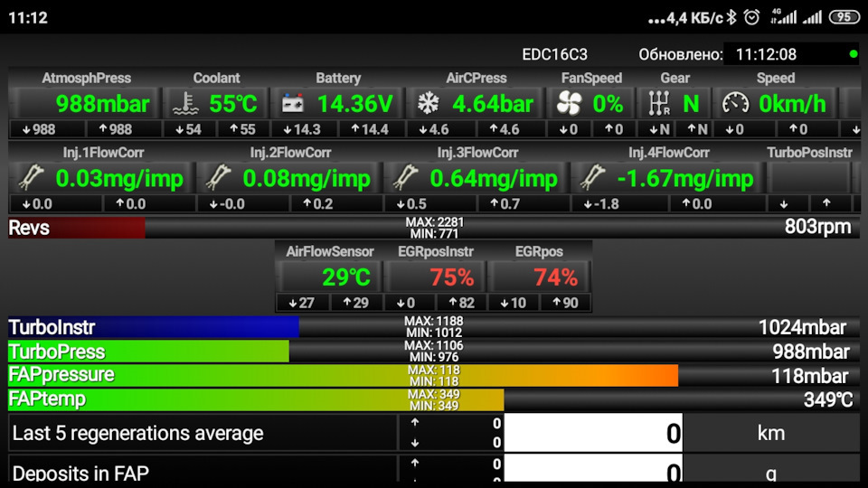Tap the AirFlowSensor 29°C value
The image size is (868, 488).
[x=346, y=277]
